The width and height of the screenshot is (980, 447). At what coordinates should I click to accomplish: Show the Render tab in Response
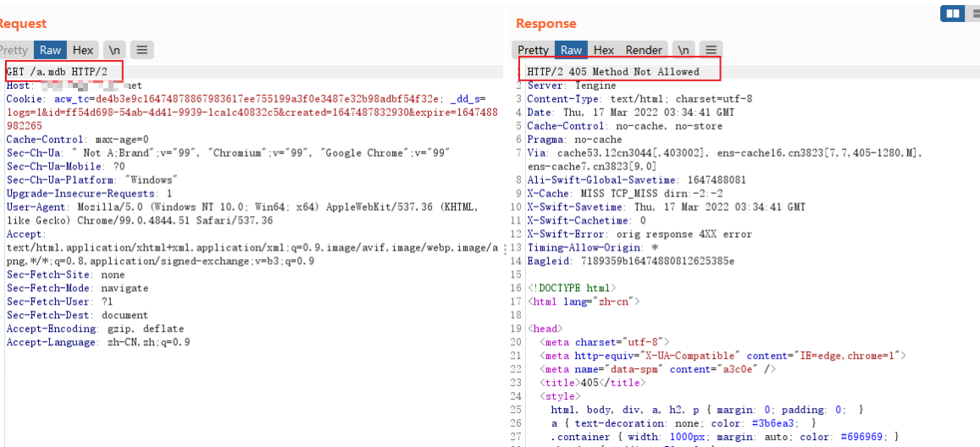[644, 50]
